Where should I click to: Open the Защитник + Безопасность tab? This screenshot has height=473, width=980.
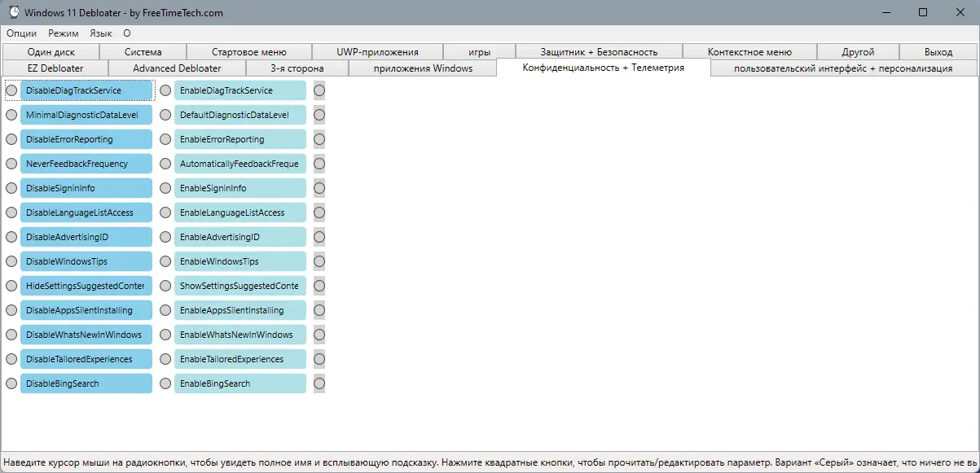pyautogui.click(x=599, y=51)
